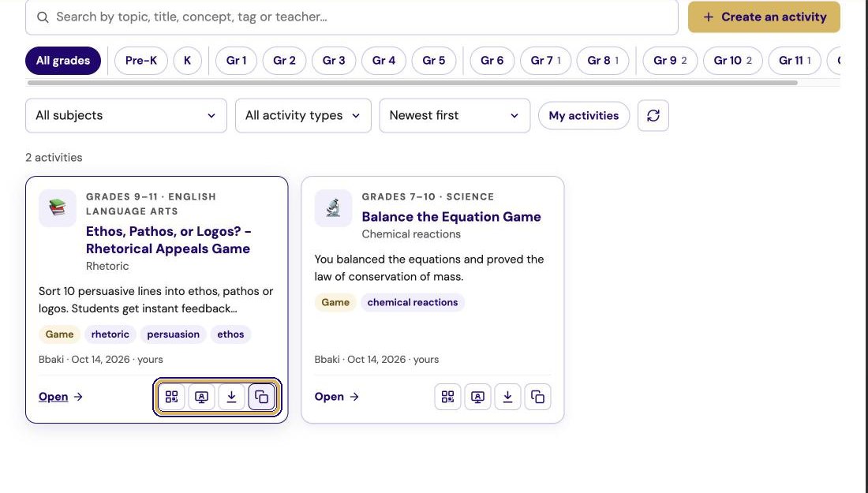Select the Gr 1 grade chip
This screenshot has height=493, width=868.
click(x=237, y=60)
